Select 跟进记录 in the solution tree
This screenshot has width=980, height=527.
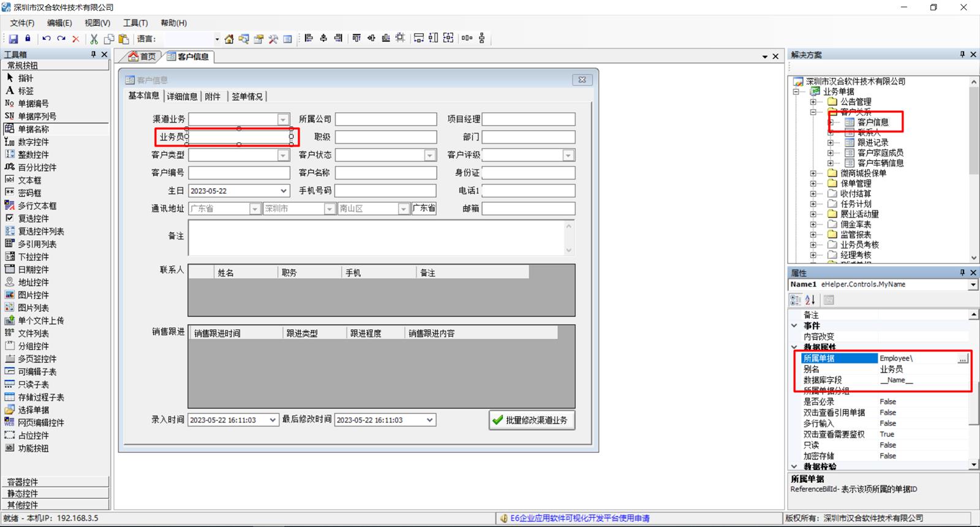pos(872,143)
